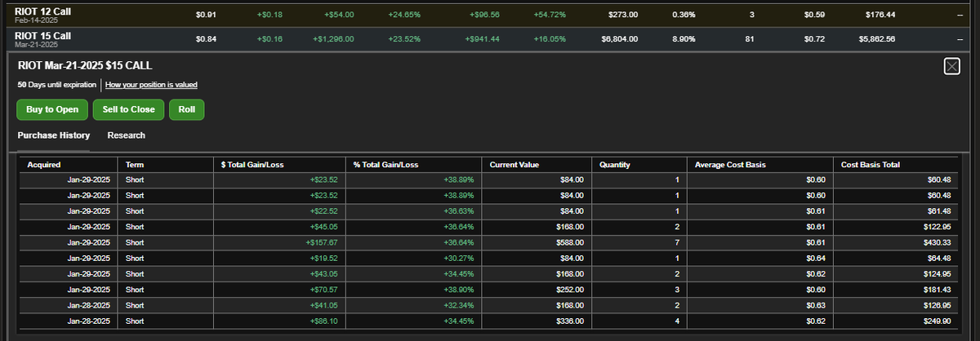Click the +$54.00 value on RIOT 12 Call row
Viewport: 980px width, 341px height.
click(339, 15)
